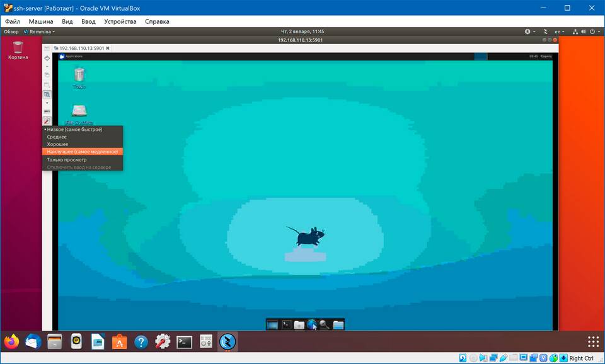Click the wired network status icon
Viewport: 605px width, 364px height.
[x=575, y=31]
